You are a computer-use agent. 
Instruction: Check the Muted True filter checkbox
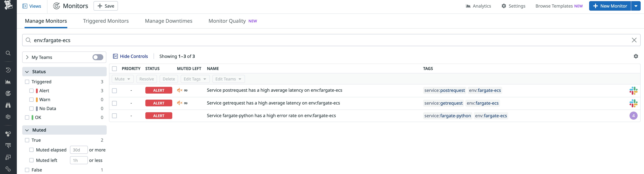[27, 140]
